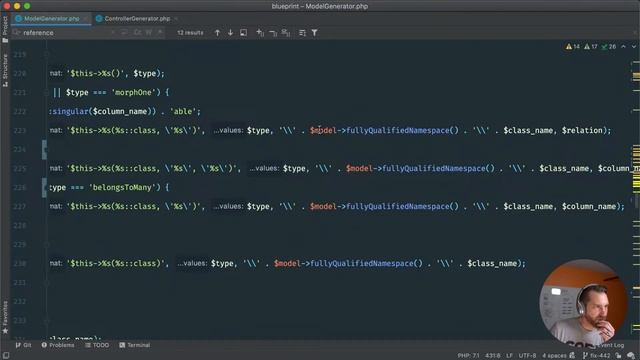The height and width of the screenshot is (360, 640).
Task: Open the Problems tool window
Action: (x=58, y=345)
